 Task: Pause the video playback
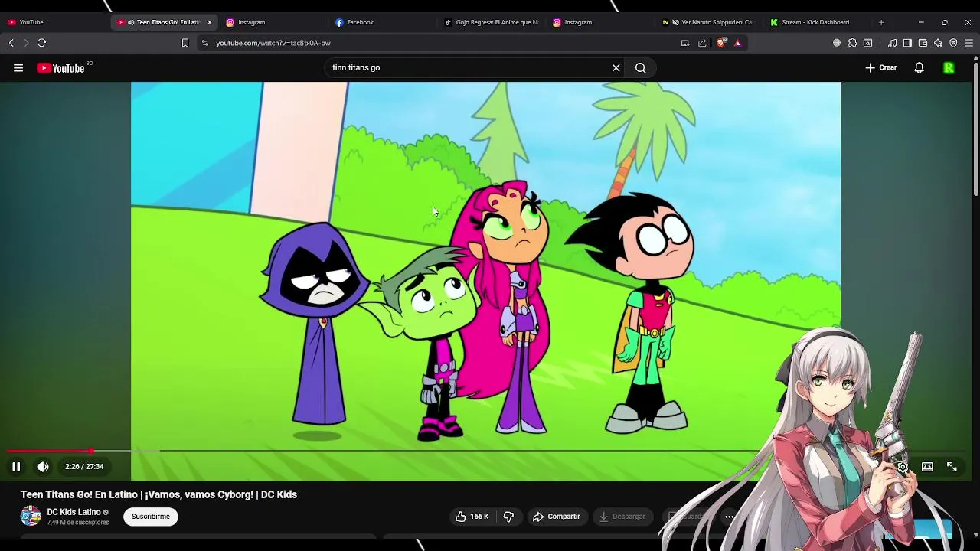click(x=16, y=466)
